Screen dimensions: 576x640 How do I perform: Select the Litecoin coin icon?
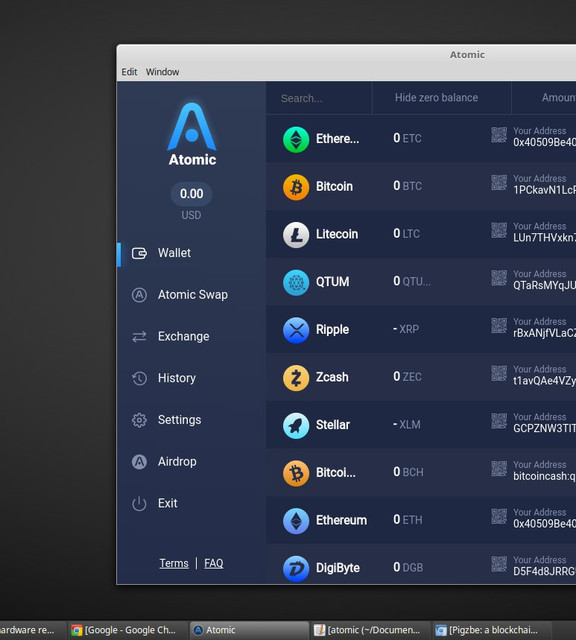coord(296,235)
